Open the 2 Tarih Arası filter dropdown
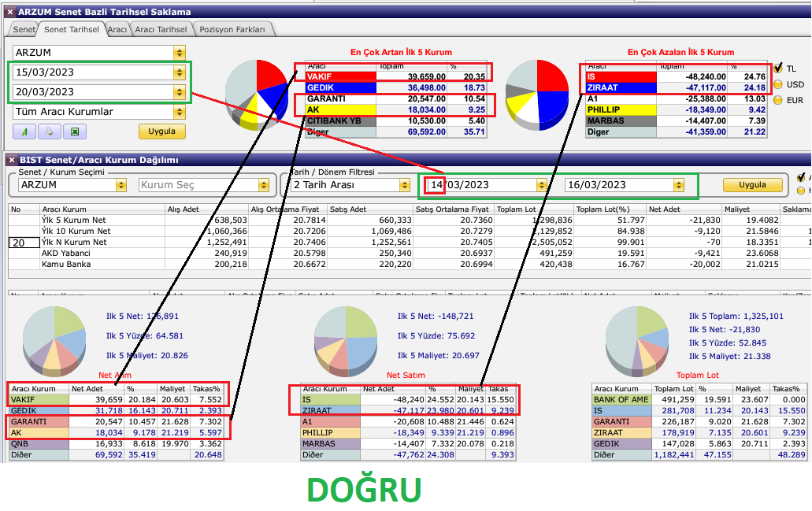 (405, 185)
